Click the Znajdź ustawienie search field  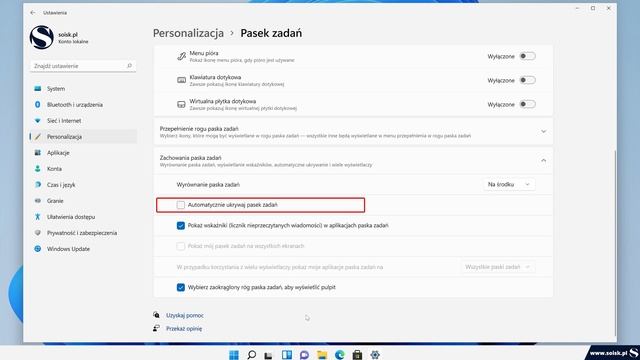pos(83,66)
